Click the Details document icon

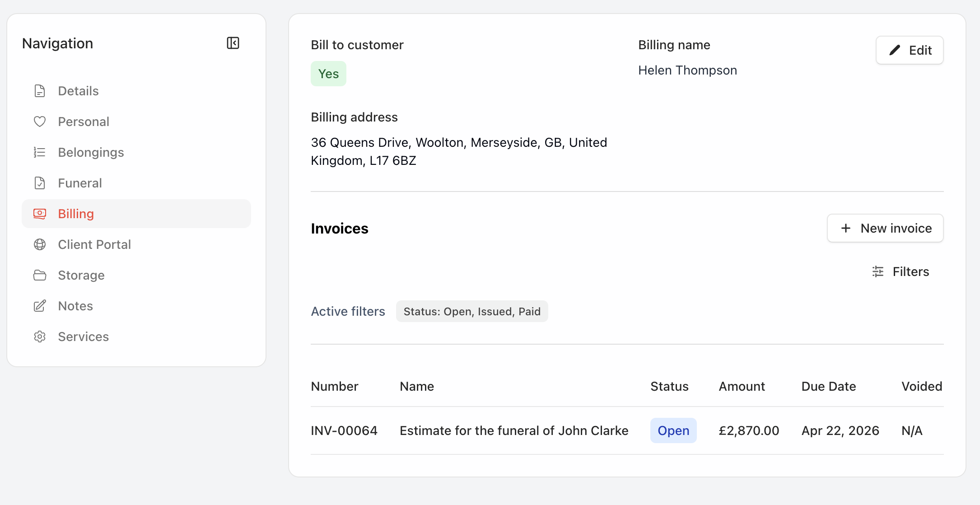coord(40,90)
